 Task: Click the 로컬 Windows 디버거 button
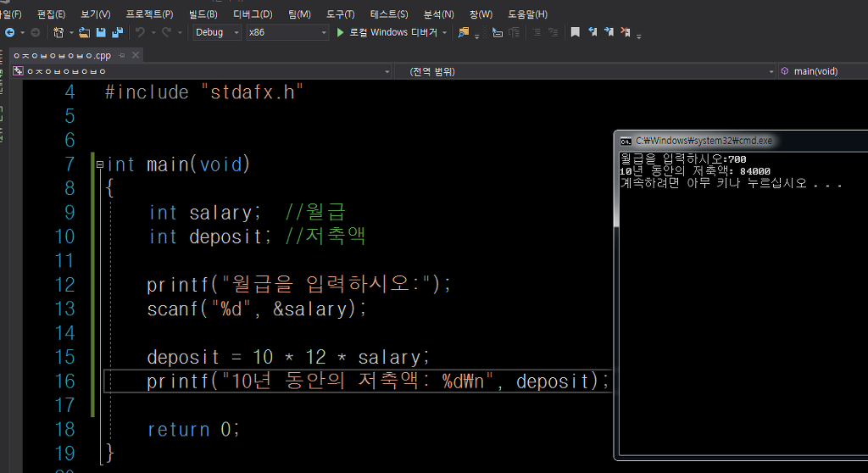pos(393,33)
